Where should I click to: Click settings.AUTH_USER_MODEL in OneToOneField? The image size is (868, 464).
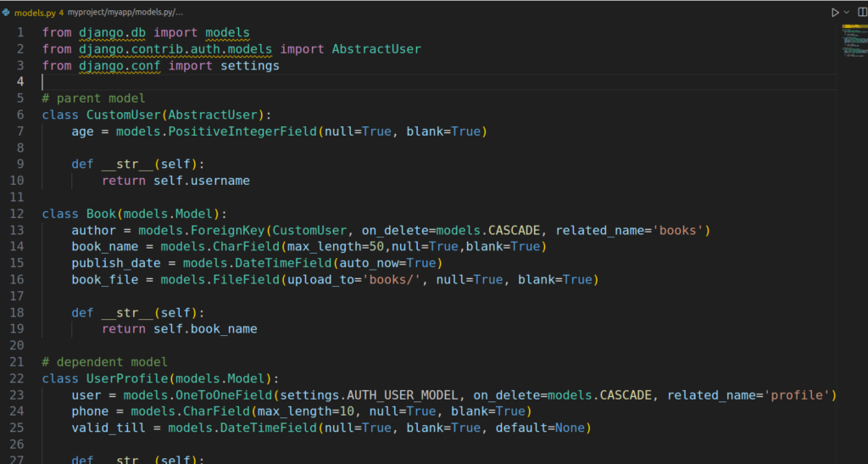tap(371, 394)
